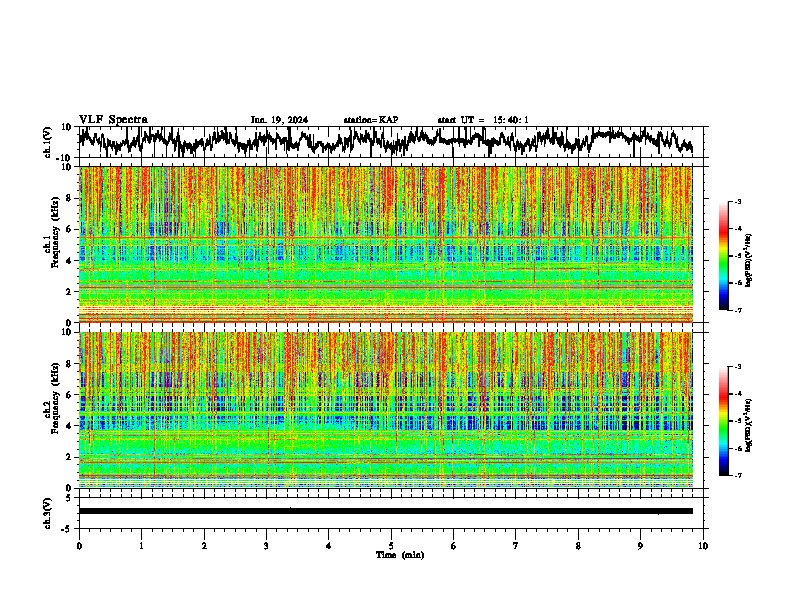
Task: Click the "2" kHz tick on ch.1 axis
Action: (69, 292)
